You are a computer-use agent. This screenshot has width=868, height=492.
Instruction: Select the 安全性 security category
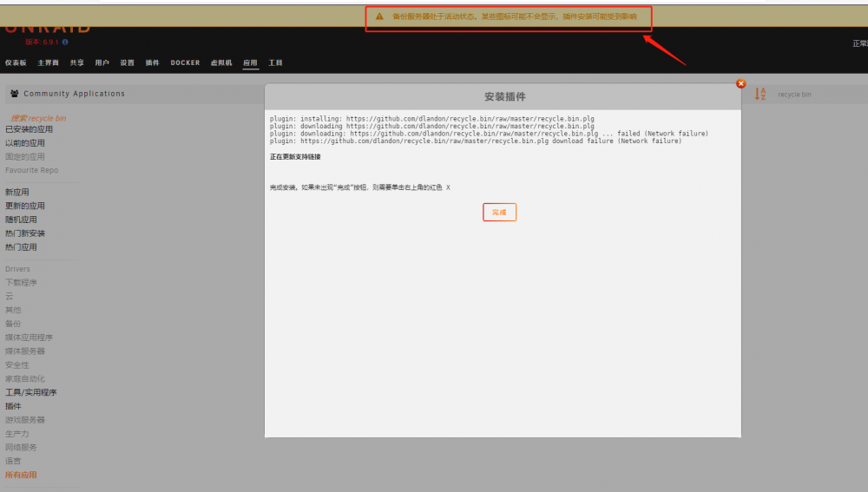pyautogui.click(x=17, y=365)
